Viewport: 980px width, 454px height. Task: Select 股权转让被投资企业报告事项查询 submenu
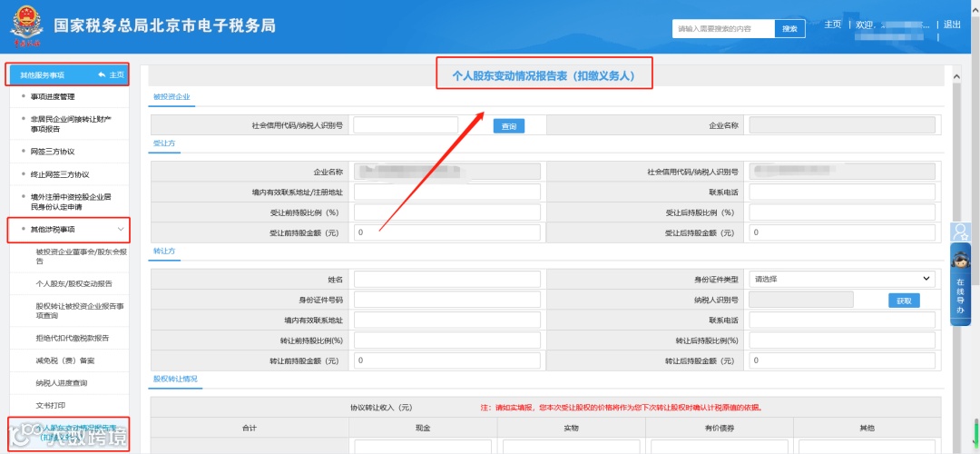click(x=80, y=311)
